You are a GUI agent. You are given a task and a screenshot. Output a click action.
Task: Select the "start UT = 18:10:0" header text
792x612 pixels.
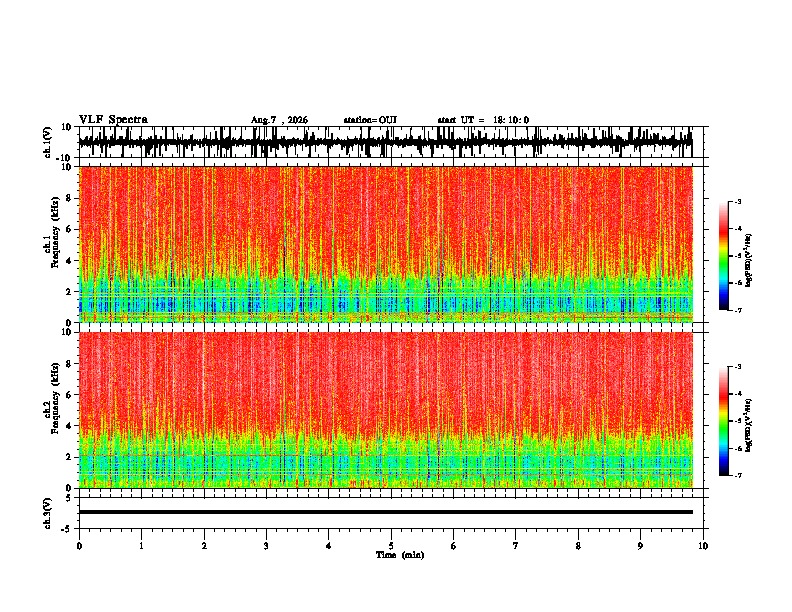tap(483, 120)
